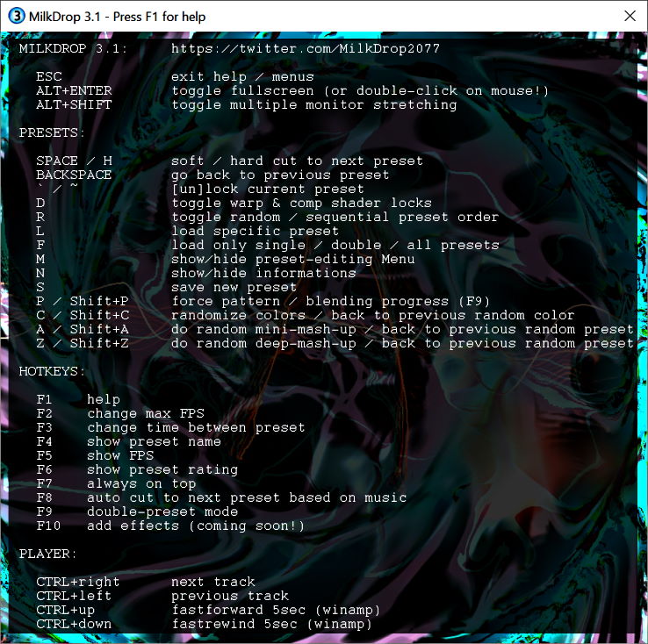Screen dimensions: 648x644
Task: Click 'add effects (coming soon!)' on F10 line
Action: (196, 526)
